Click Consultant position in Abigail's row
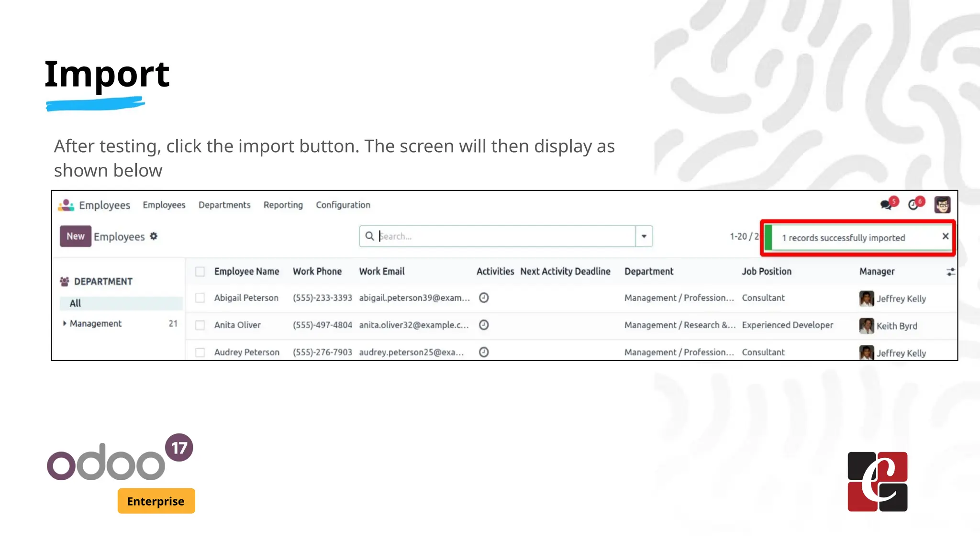 [x=763, y=298]
